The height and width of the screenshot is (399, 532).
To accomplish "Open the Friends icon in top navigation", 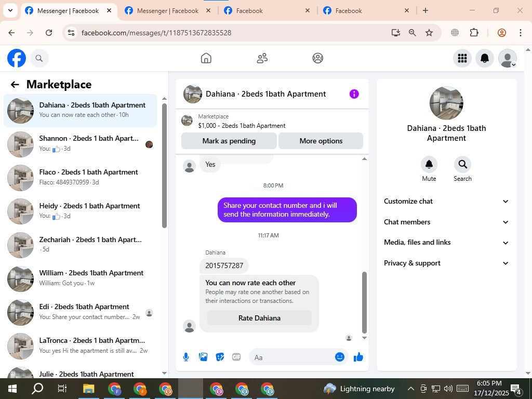I will (262, 58).
